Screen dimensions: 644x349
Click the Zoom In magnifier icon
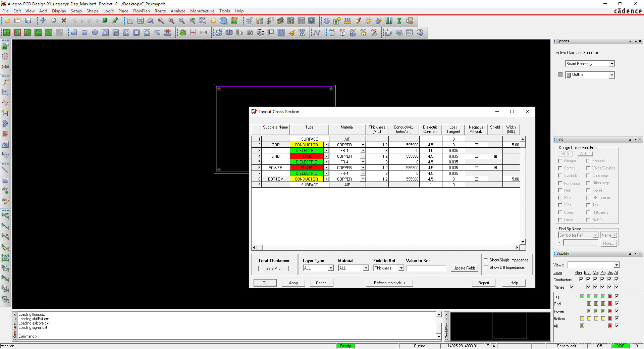[x=171, y=21]
